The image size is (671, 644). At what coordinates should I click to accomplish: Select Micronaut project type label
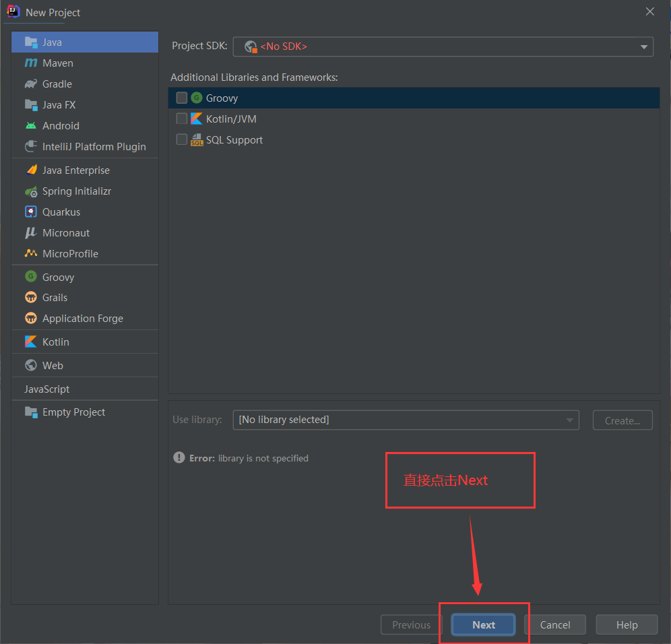pos(66,233)
